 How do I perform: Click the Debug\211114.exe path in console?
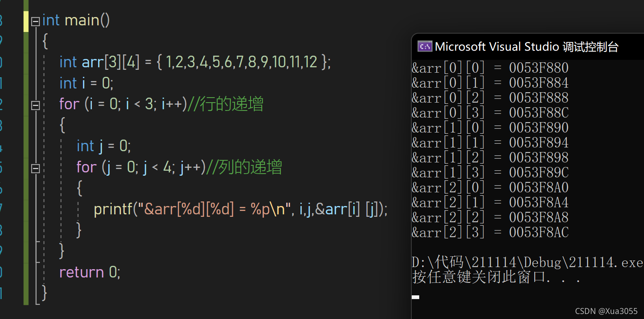coord(582,263)
